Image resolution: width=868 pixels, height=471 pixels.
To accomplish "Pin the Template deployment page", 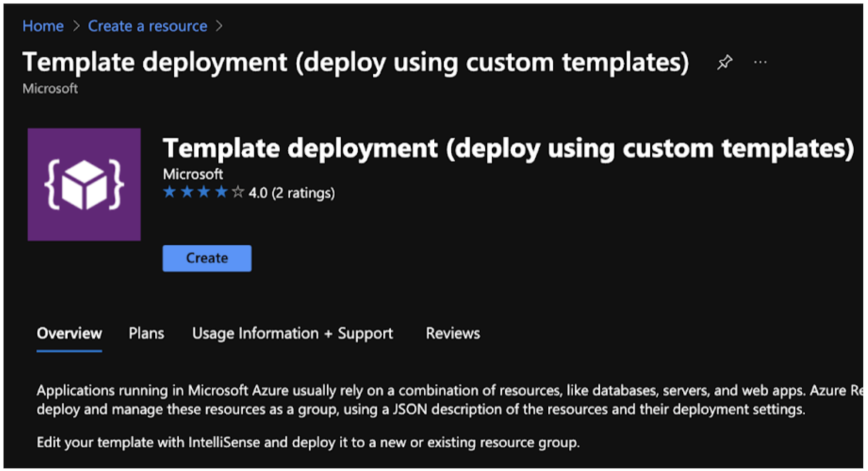I will pos(724,63).
